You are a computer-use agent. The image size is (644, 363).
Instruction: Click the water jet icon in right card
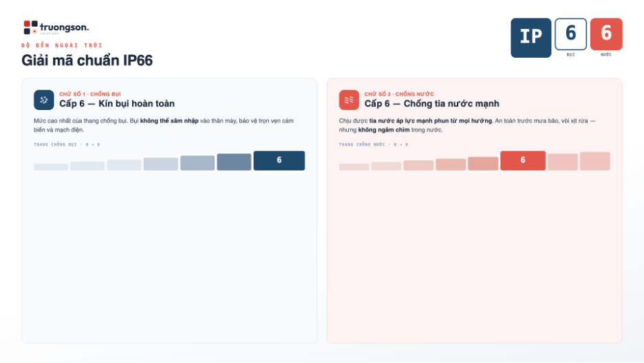pos(349,100)
